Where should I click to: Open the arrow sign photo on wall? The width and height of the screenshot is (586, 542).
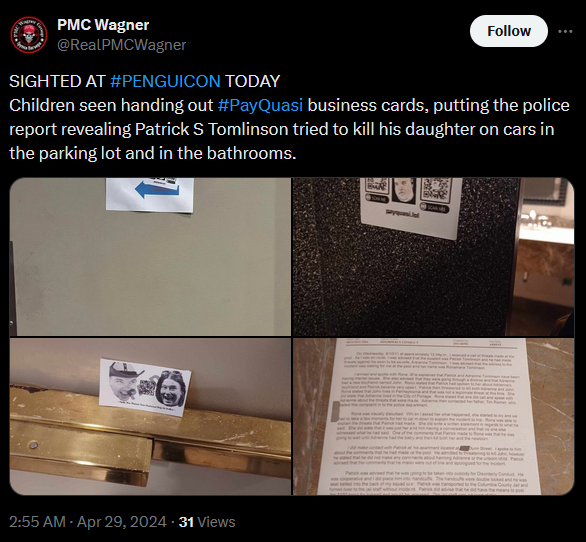[x=150, y=257]
